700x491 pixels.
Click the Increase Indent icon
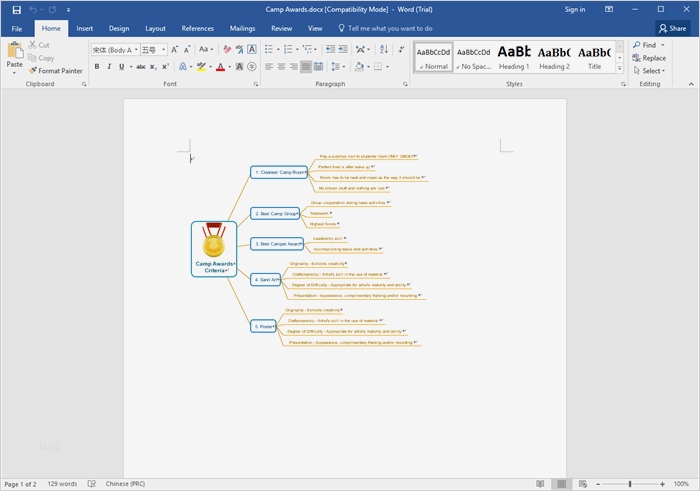point(345,48)
